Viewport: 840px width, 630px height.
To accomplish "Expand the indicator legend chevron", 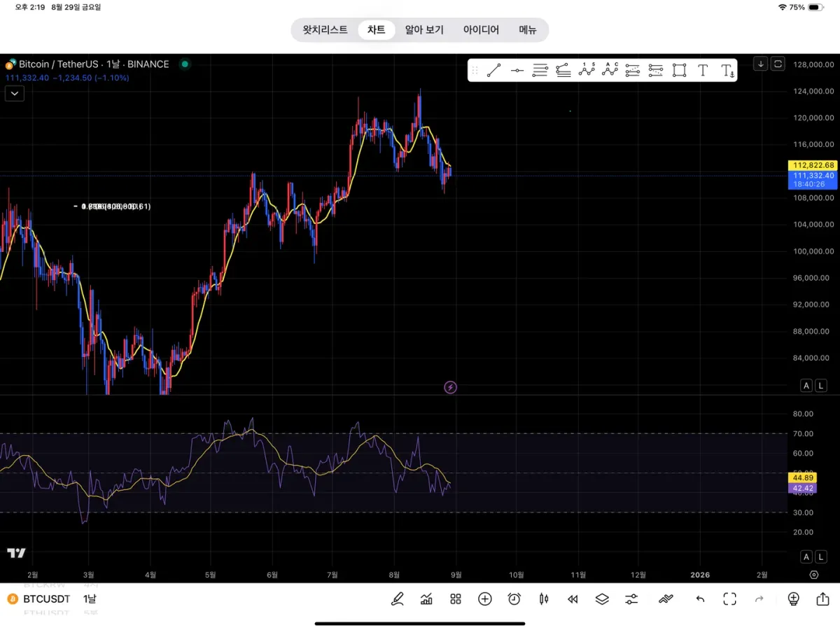I will tap(15, 93).
